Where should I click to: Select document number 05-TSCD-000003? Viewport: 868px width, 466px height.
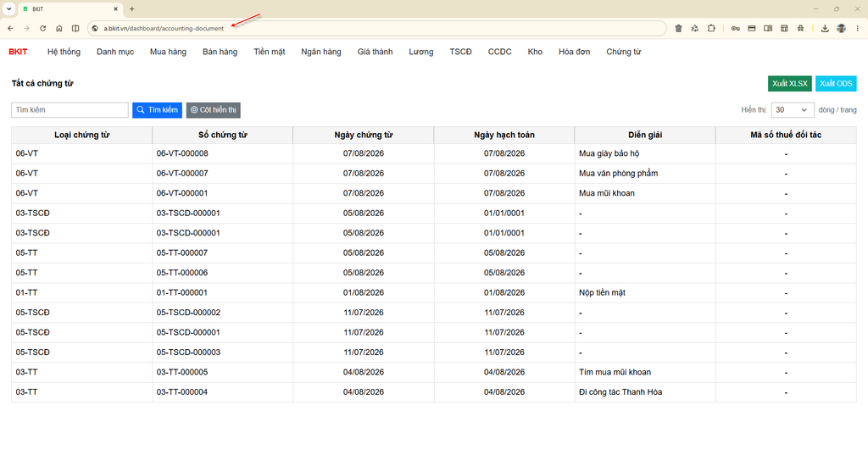(188, 352)
